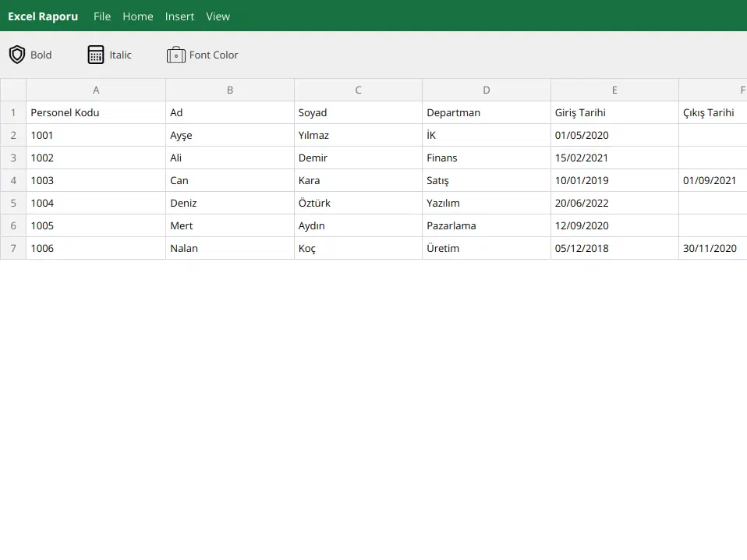The image size is (747, 560).
Task: Open the Home menu
Action: (x=138, y=16)
